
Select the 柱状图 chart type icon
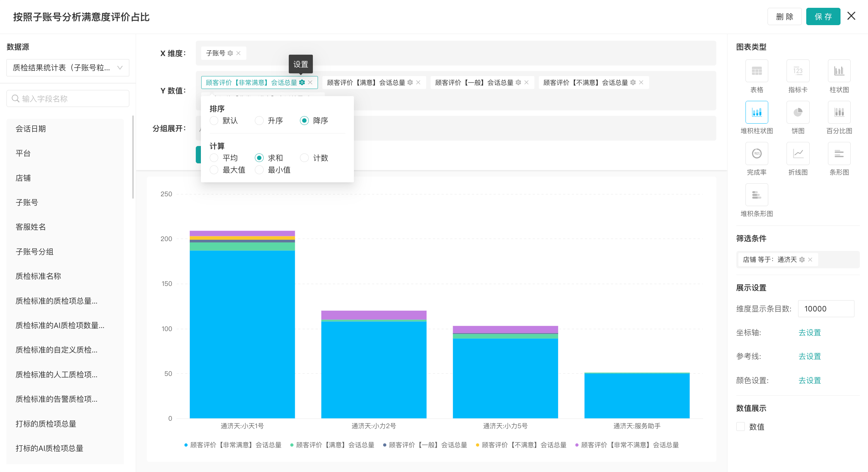coord(839,71)
